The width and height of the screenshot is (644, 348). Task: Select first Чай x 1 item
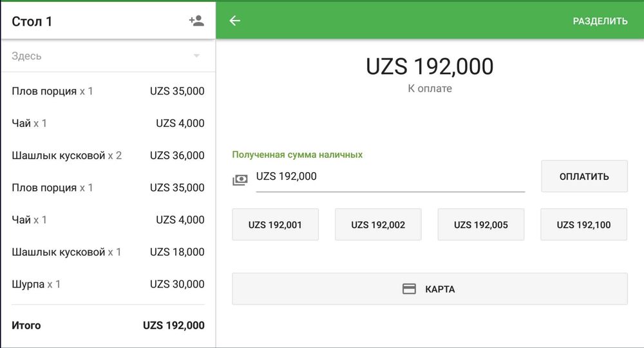(108, 123)
